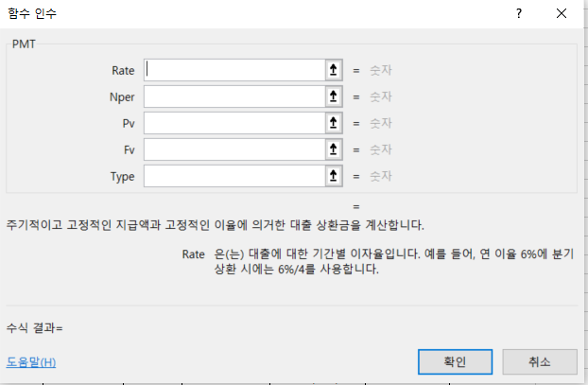Select the PMT function group label
588x385 pixels.
point(24,44)
